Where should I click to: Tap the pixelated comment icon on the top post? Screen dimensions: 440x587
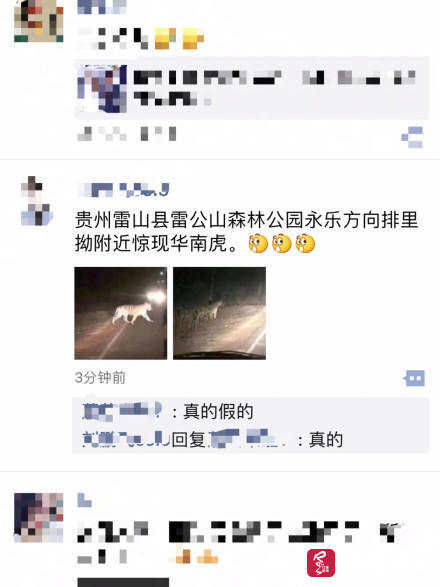click(412, 137)
